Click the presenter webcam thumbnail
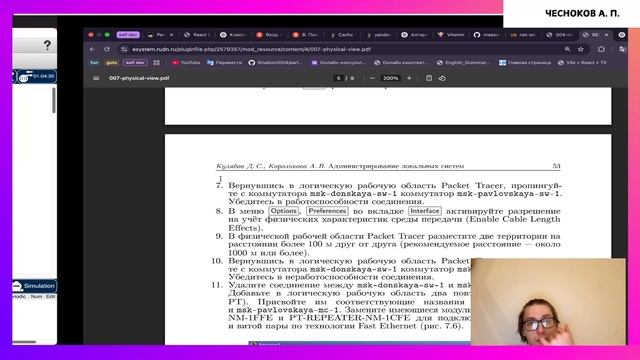Image resolution: width=640 pixels, height=360 pixels. pos(548,302)
